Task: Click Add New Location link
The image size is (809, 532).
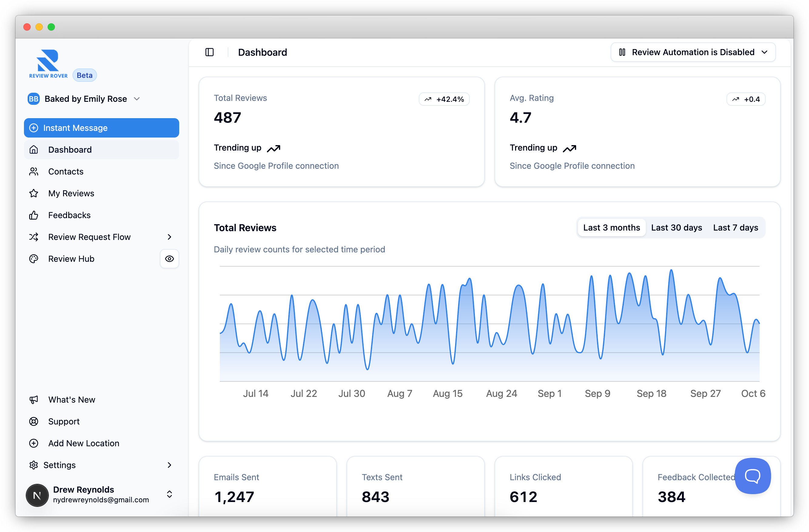Action: pyautogui.click(x=84, y=443)
